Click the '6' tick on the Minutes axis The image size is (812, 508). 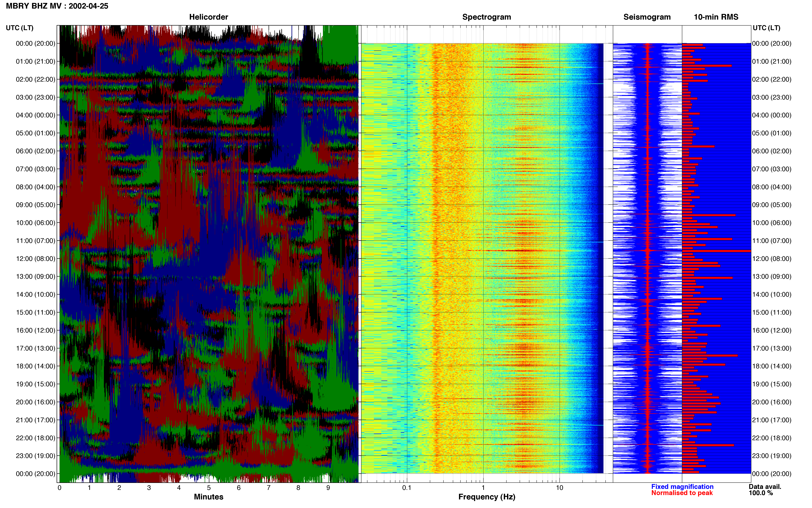click(x=239, y=488)
